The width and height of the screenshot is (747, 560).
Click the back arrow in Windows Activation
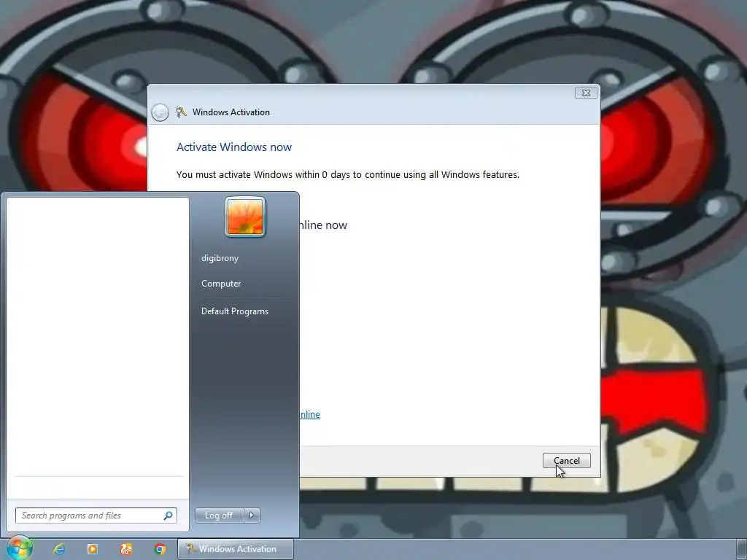tap(160, 112)
